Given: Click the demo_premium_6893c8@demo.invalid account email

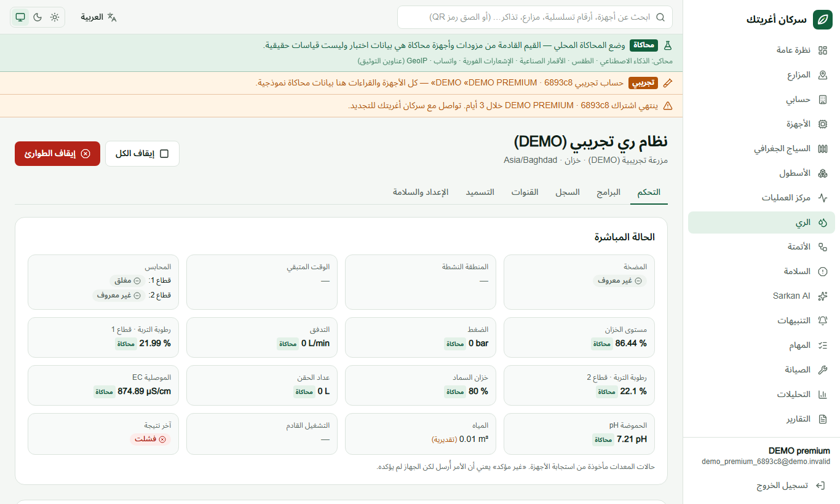Looking at the screenshot, I should click(x=766, y=462).
